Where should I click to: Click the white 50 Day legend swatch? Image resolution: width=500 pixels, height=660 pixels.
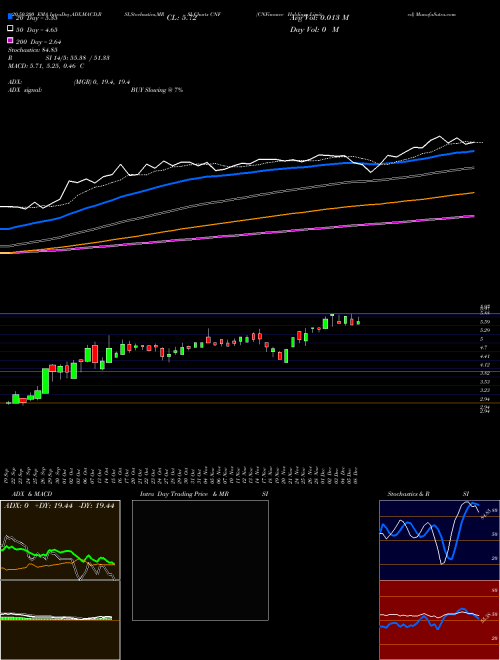click(11, 28)
